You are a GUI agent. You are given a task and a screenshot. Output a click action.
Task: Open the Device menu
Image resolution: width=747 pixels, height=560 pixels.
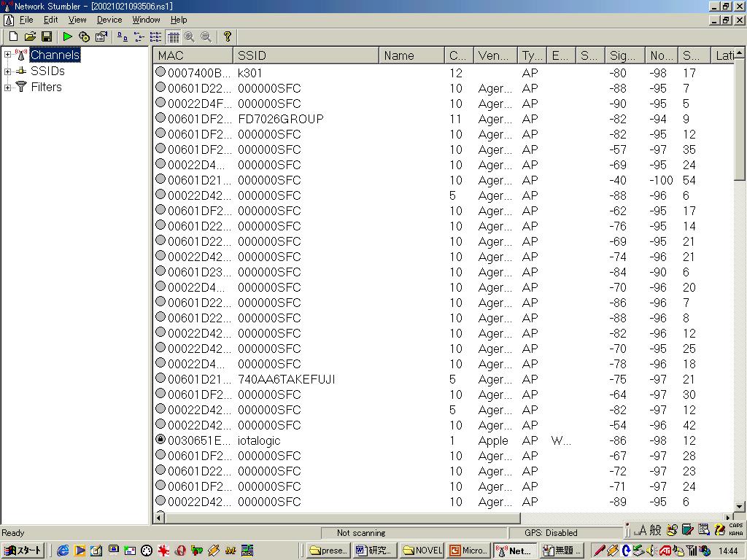coord(109,20)
